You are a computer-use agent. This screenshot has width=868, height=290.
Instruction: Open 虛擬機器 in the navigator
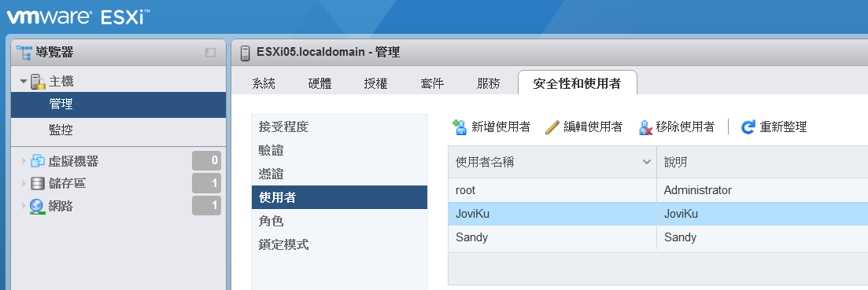[x=74, y=161]
